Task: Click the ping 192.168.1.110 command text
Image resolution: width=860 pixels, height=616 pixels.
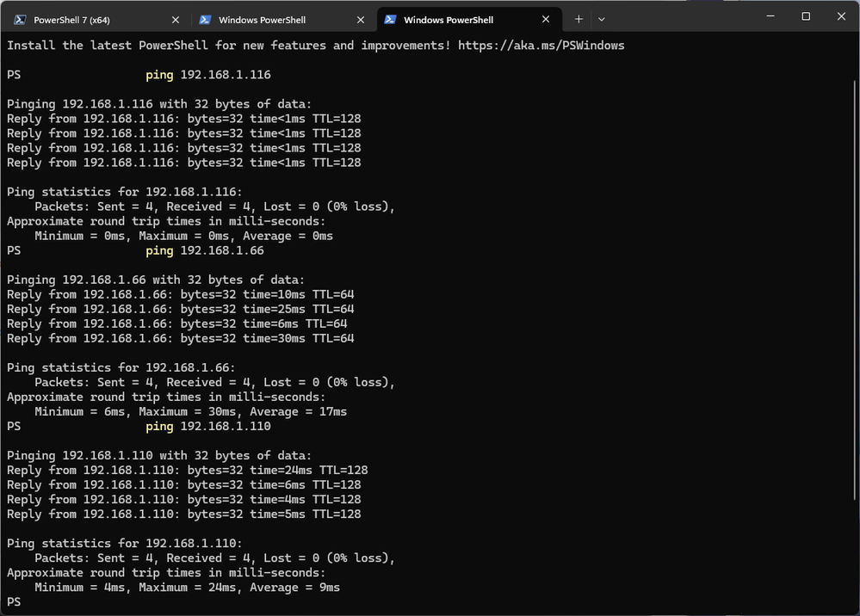Action: (208, 426)
